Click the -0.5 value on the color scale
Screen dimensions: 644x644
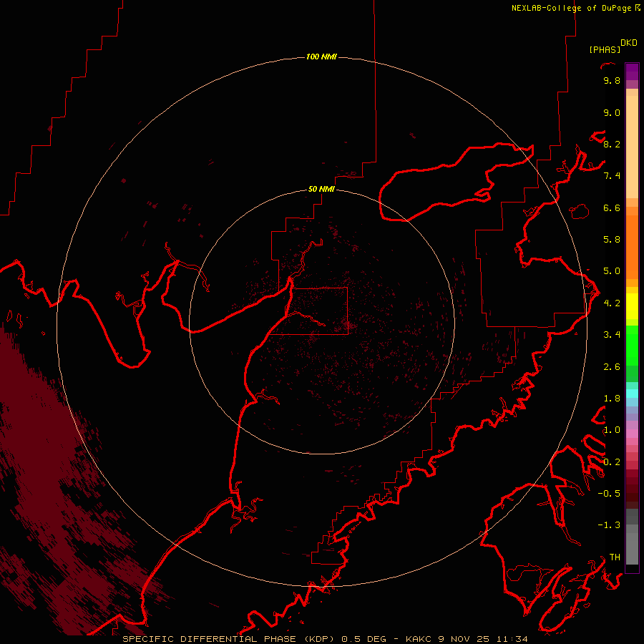[x=609, y=494]
